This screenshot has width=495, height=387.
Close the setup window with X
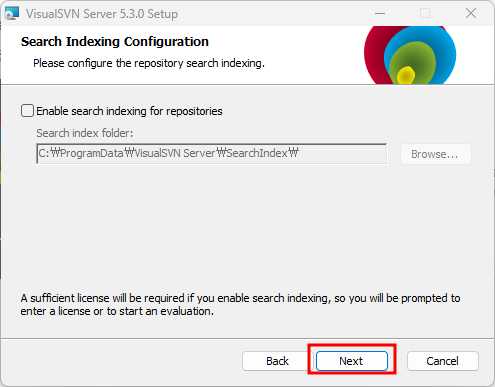click(471, 14)
